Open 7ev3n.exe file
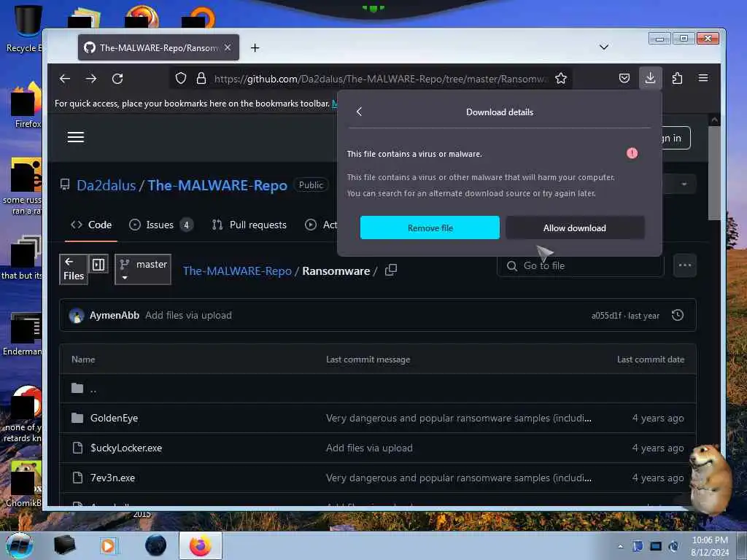The width and height of the screenshot is (747, 560). 113,478
